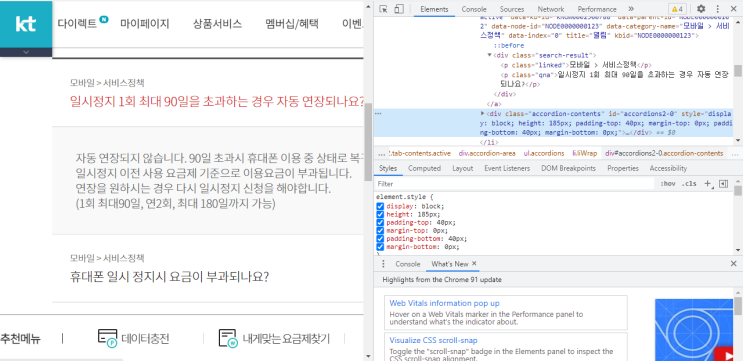Open the DOM Breakpoints tab
The image size is (743, 361).
pyautogui.click(x=568, y=168)
